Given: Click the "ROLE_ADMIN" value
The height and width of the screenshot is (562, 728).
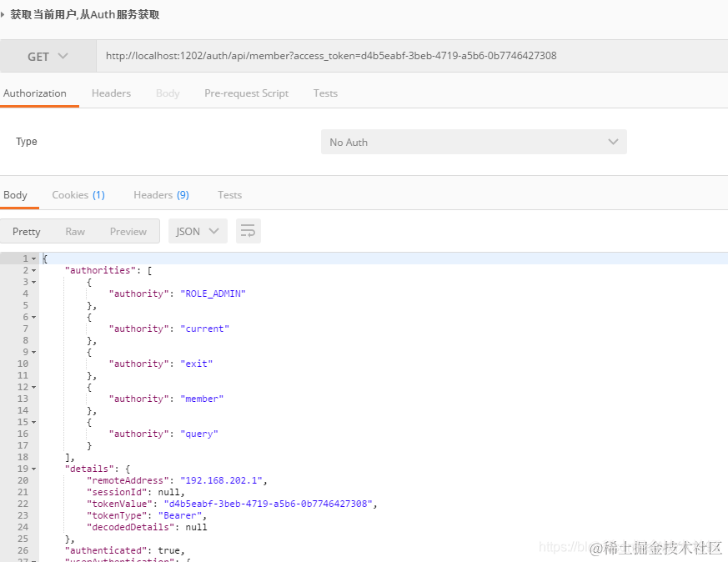Looking at the screenshot, I should [x=213, y=294].
